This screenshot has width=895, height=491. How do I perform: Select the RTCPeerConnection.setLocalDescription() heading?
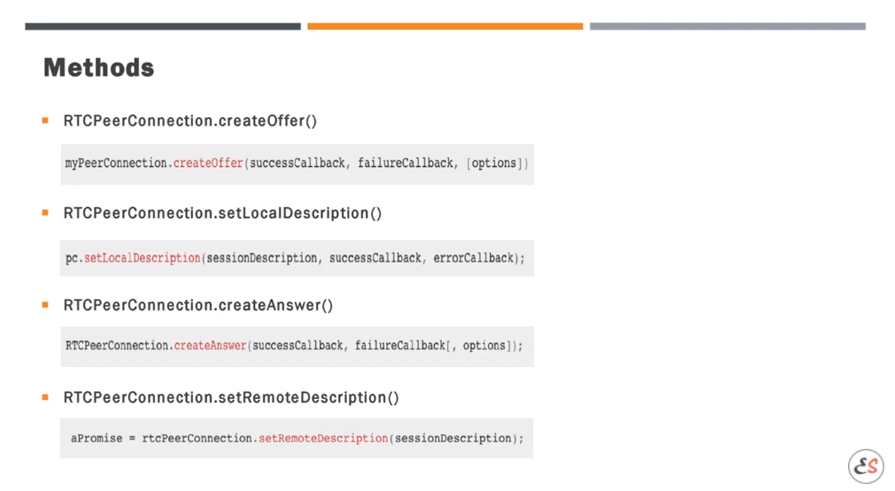point(222,213)
